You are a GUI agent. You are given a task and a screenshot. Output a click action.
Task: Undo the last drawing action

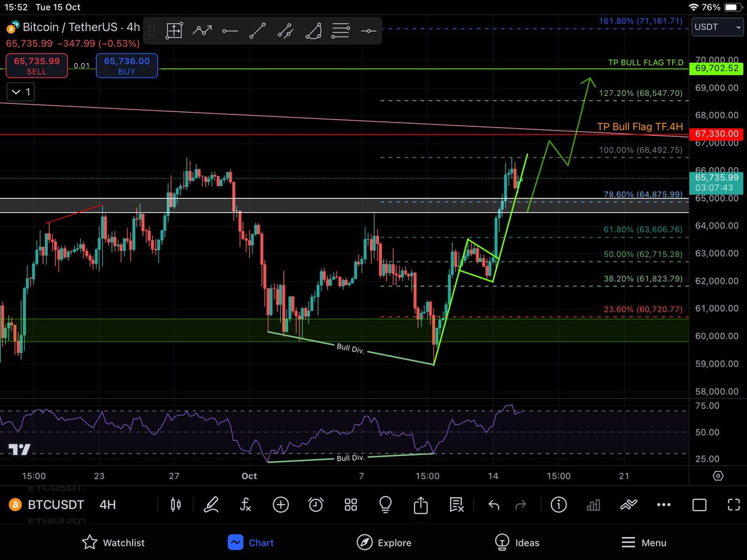click(494, 505)
